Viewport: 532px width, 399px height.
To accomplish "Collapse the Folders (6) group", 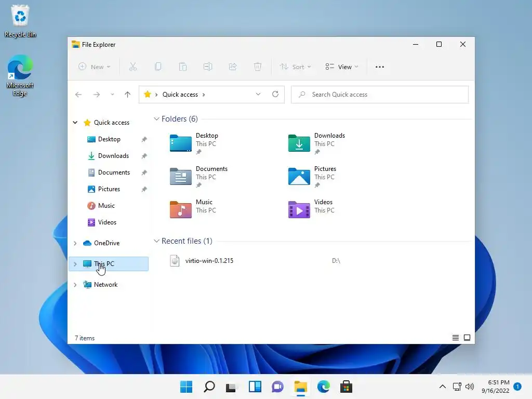I will [156, 119].
